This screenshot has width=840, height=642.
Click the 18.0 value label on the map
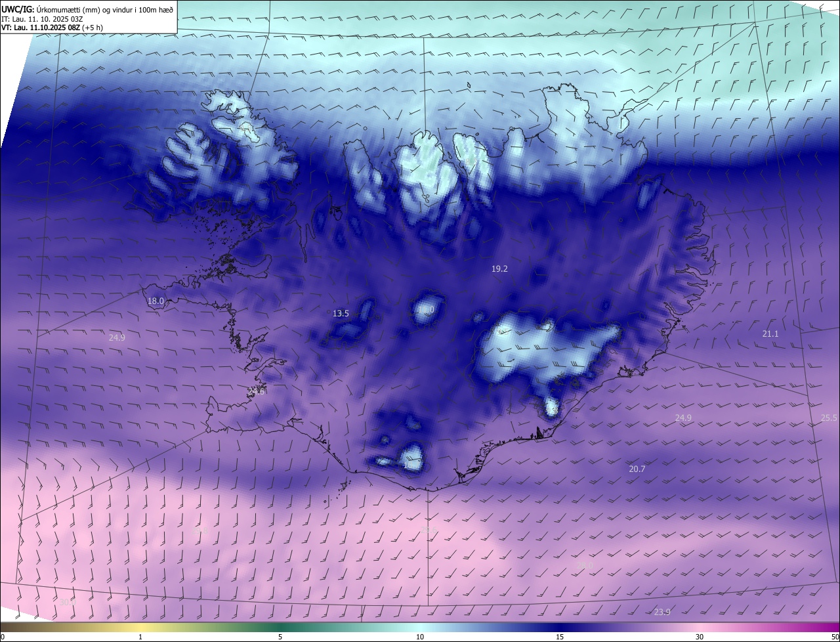click(x=156, y=301)
